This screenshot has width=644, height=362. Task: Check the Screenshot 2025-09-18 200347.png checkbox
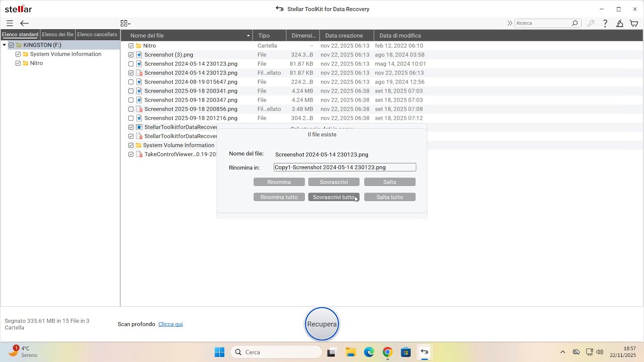(x=131, y=100)
